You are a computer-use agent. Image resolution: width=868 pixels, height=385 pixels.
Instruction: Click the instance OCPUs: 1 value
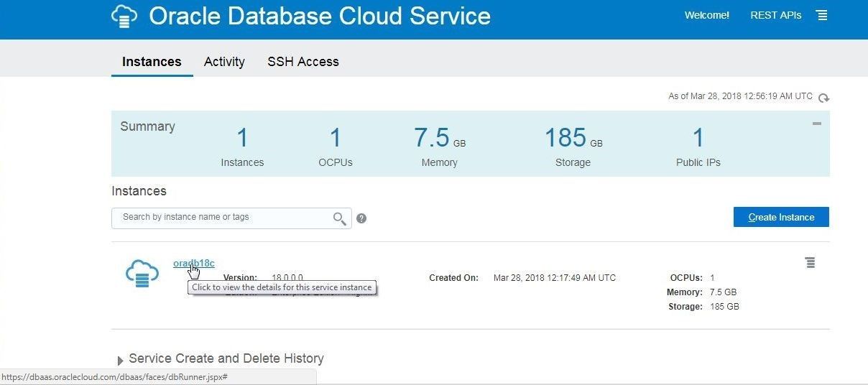pos(712,278)
